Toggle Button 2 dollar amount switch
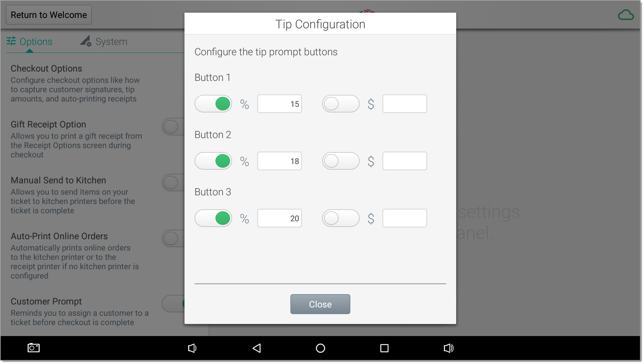 341,160
